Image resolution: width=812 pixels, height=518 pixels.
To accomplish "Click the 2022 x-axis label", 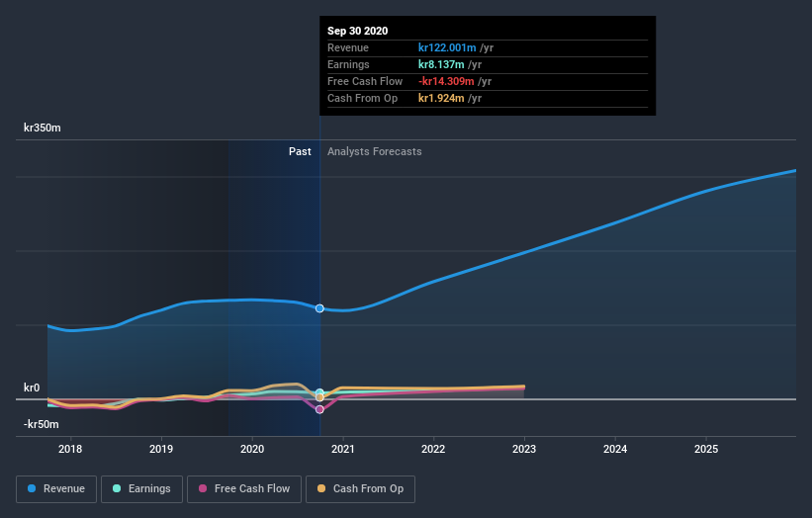I will (433, 449).
